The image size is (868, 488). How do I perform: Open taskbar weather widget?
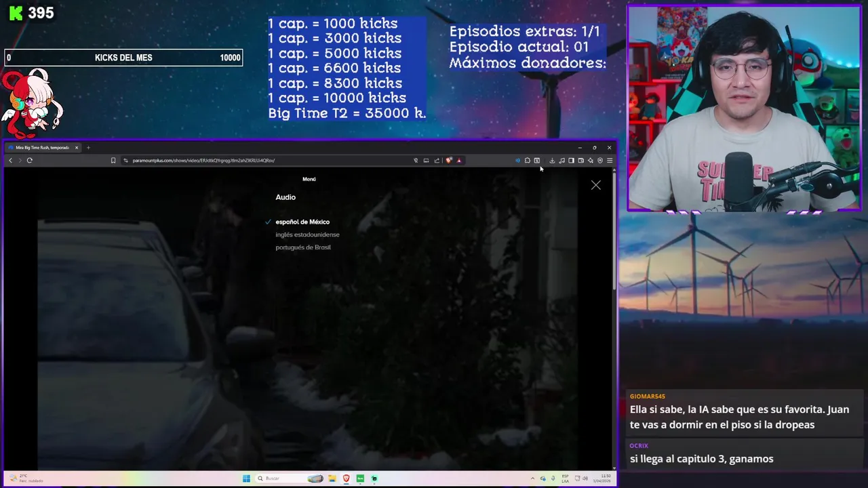pos(27,479)
